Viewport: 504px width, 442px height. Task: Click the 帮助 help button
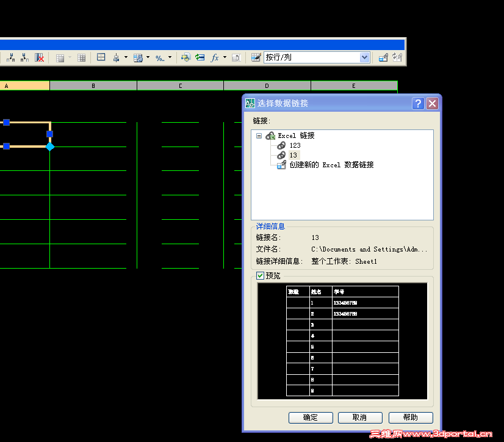pyautogui.click(x=411, y=418)
